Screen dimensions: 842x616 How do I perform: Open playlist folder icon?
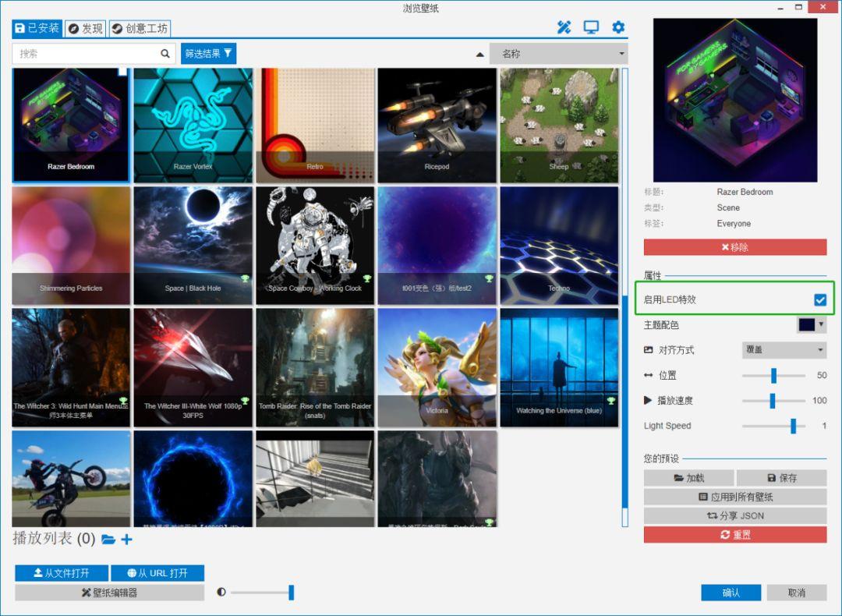(x=108, y=540)
